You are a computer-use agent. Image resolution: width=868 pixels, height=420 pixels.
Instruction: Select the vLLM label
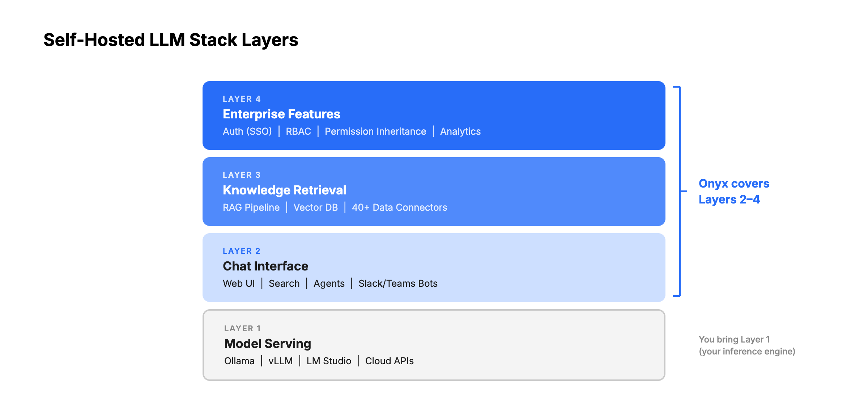tap(281, 361)
